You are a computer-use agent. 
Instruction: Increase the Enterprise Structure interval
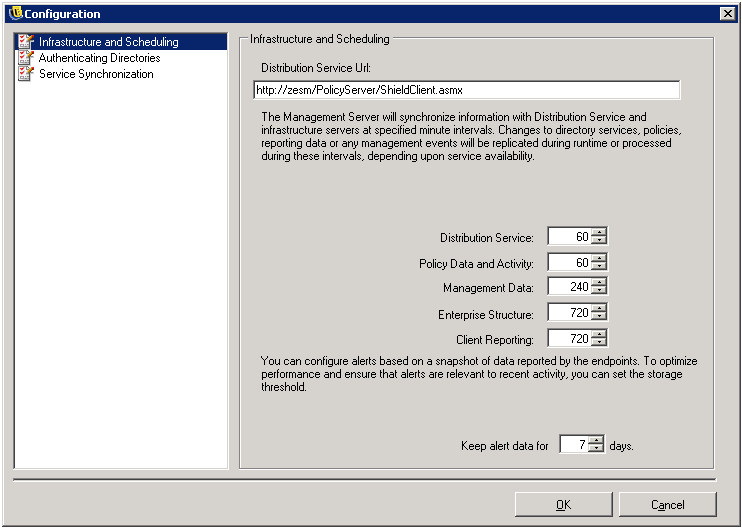(599, 308)
